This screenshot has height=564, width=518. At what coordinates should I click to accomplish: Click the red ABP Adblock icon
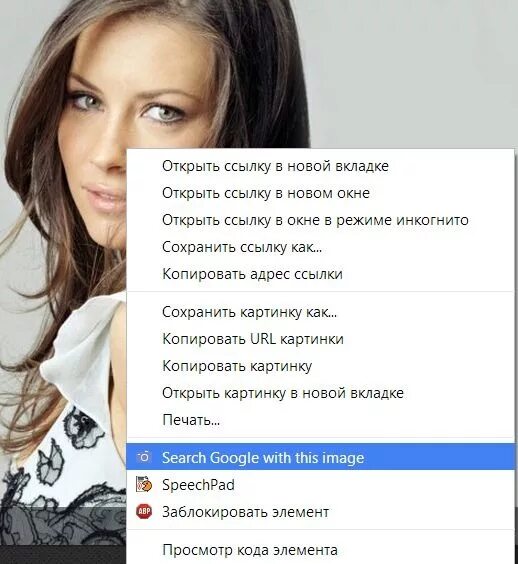pyautogui.click(x=144, y=511)
